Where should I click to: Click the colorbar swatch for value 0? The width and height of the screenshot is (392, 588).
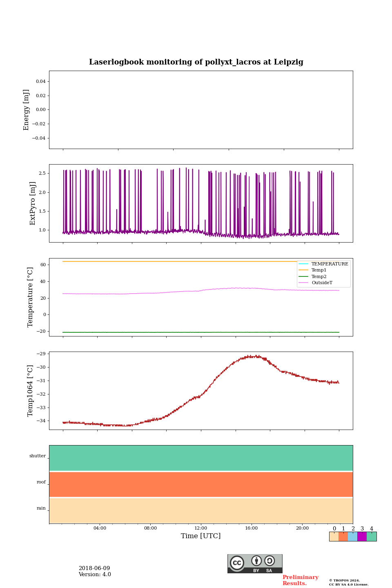(334, 537)
